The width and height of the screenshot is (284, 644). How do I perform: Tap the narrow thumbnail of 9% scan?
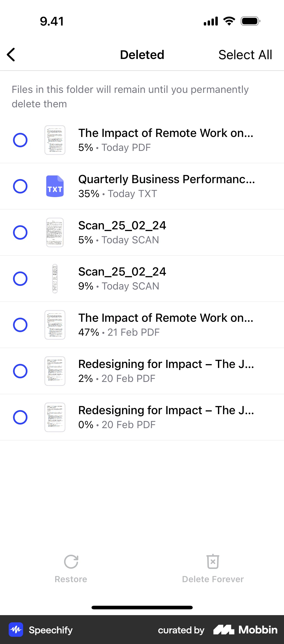click(x=55, y=278)
